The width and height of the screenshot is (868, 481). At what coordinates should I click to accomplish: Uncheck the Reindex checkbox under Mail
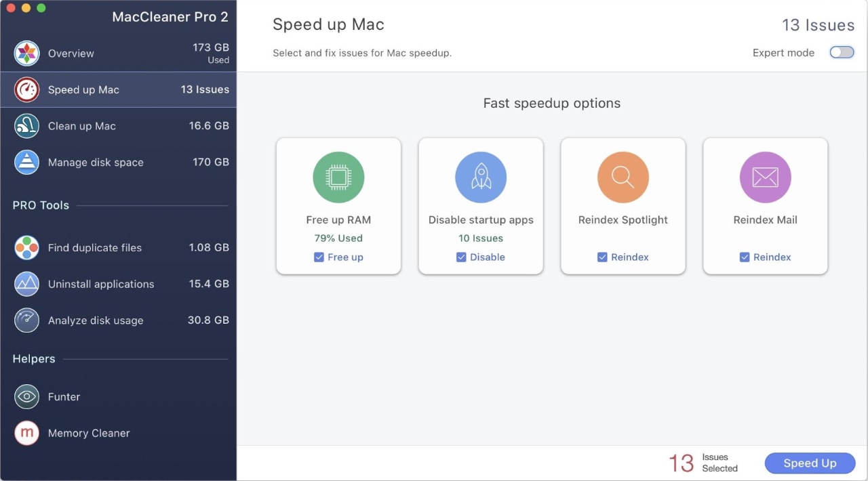(745, 257)
